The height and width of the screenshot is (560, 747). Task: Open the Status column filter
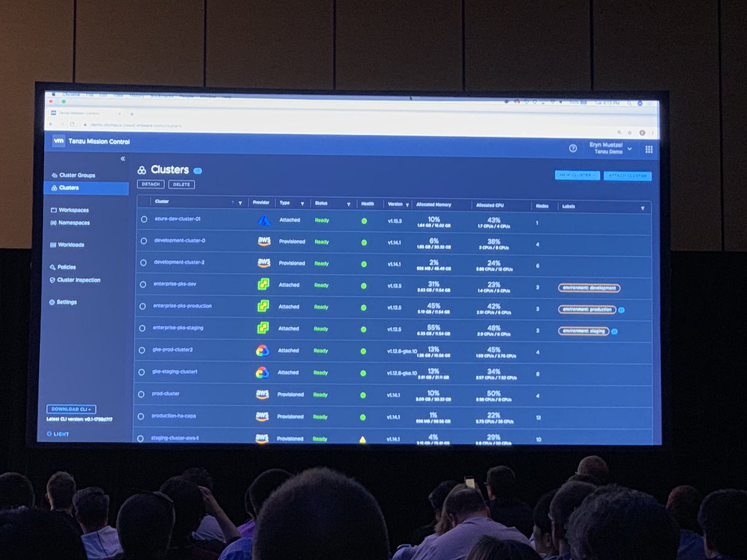coord(349,203)
